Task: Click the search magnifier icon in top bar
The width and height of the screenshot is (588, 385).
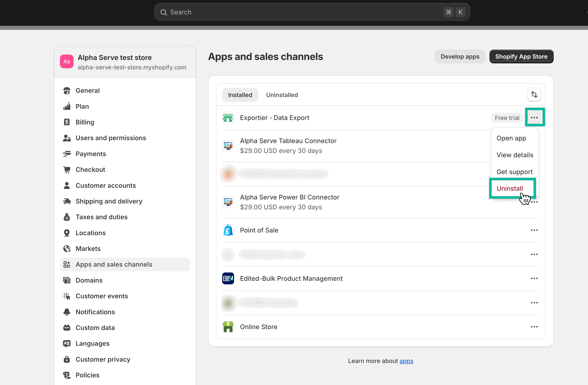Action: [x=164, y=12]
